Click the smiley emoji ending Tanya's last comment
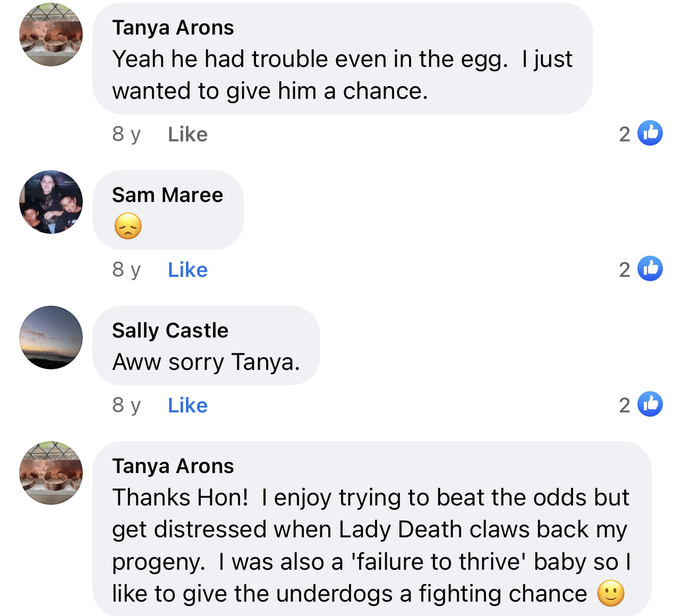The image size is (682, 616). [611, 593]
